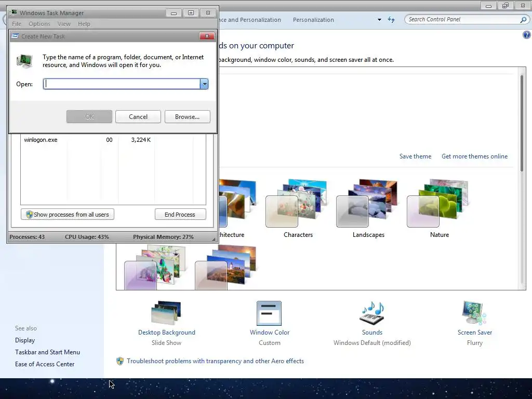Image resolution: width=532 pixels, height=399 pixels.
Task: Open the View menu in Task Manager
Action: coord(64,24)
